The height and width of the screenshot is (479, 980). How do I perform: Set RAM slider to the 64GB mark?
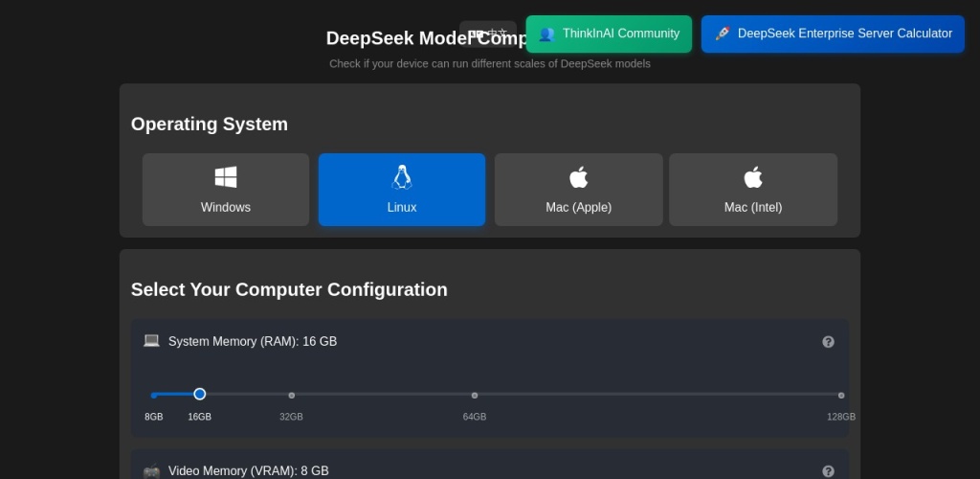(475, 396)
